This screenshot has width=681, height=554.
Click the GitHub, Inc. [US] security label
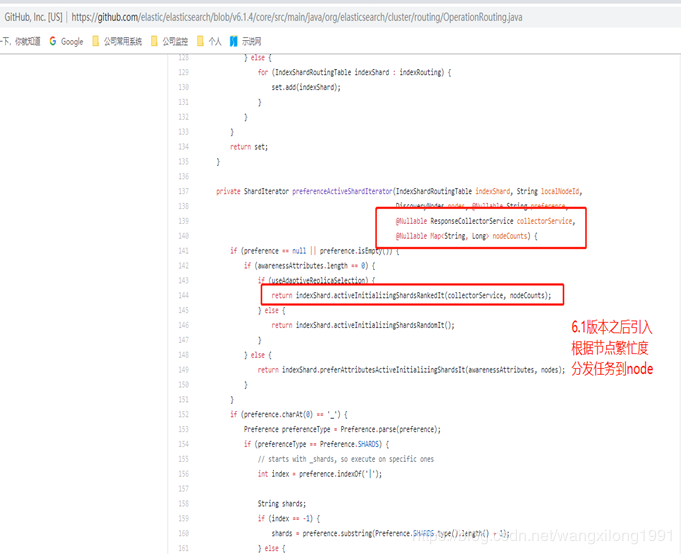click(x=33, y=17)
